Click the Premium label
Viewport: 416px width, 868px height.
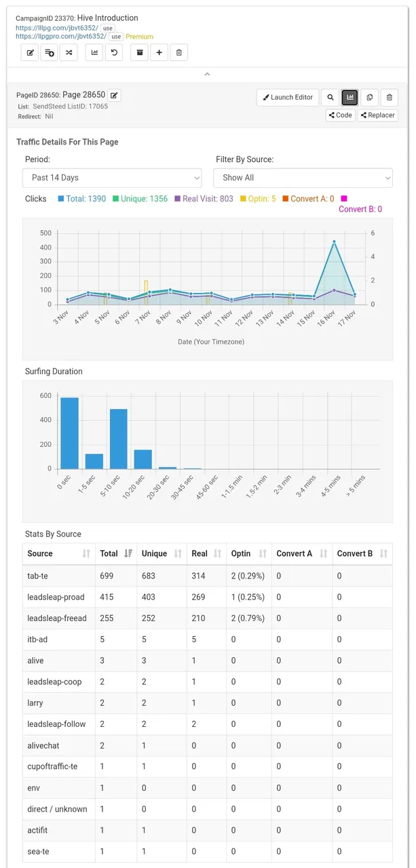[x=139, y=37]
